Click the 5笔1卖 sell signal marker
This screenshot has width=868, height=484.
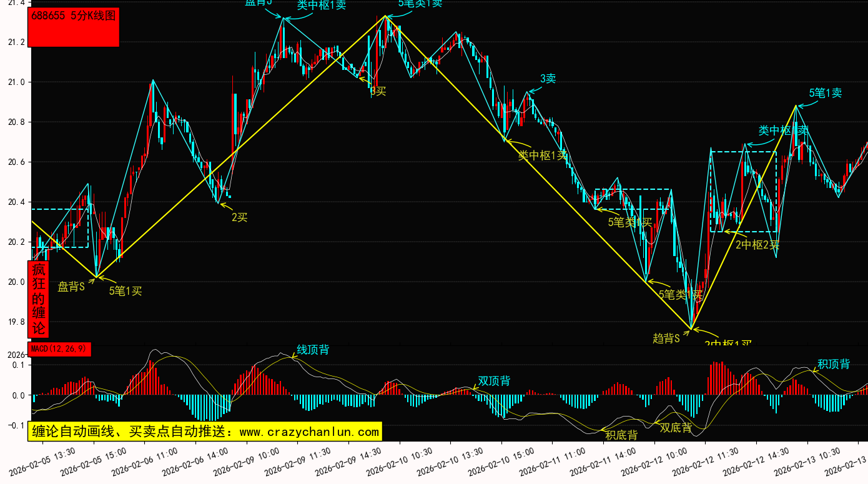(x=825, y=93)
